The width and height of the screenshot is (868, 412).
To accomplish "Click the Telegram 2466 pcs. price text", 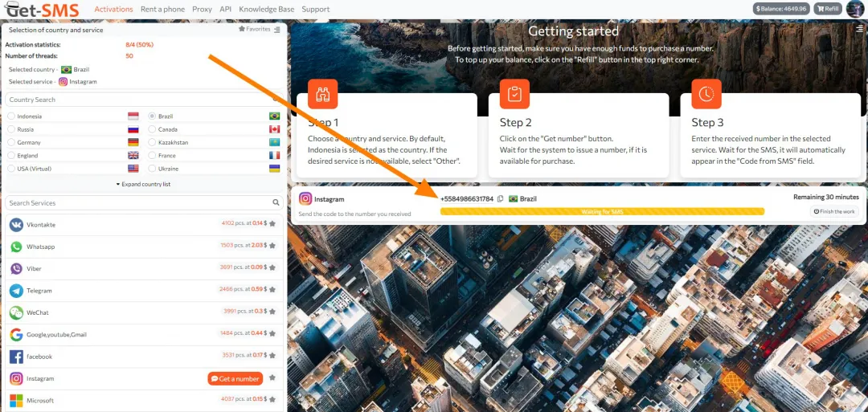I will point(243,290).
